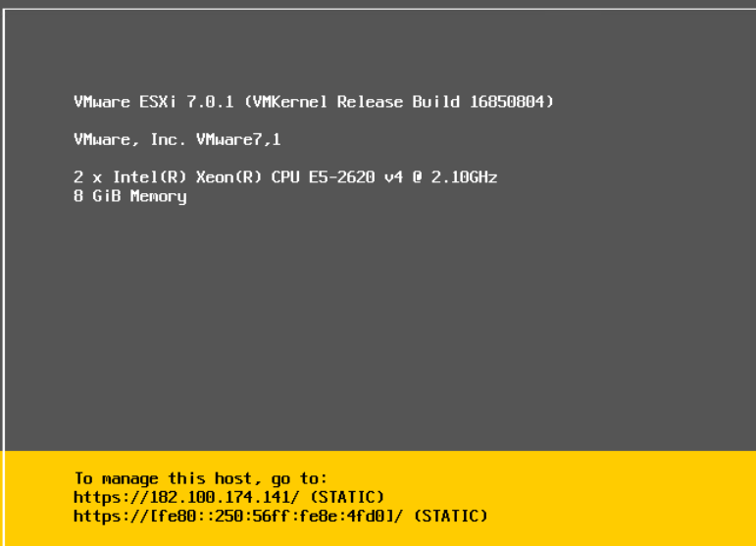
Task: Open the IPv6 fe80 management URL
Action: (x=238, y=516)
